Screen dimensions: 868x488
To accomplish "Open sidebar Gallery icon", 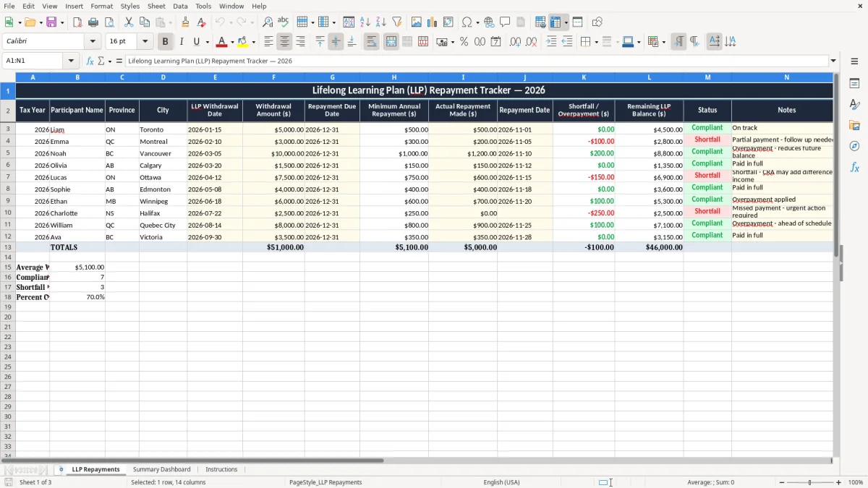I will coord(854,125).
